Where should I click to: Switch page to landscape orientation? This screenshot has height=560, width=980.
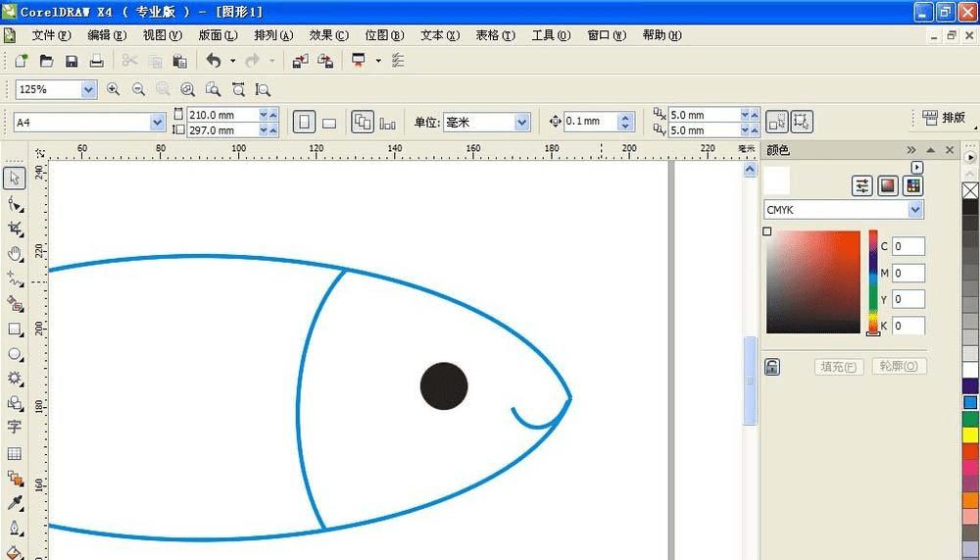pos(329,123)
